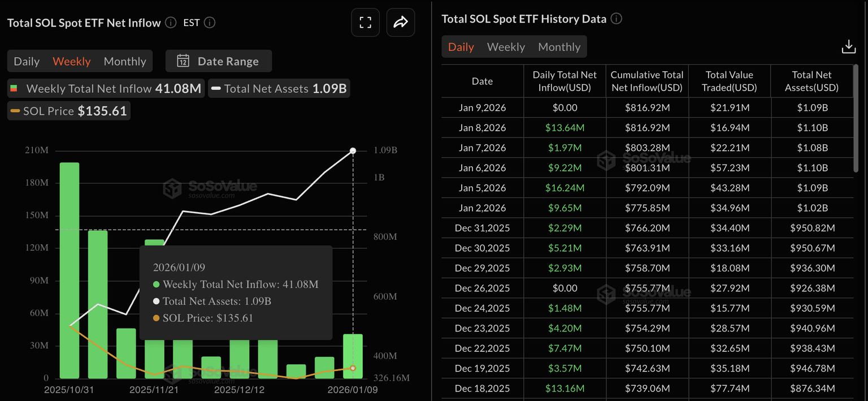Click info icon beside Total SOL Spot ETF Net Inflow
The height and width of the screenshot is (401, 868).
point(171,23)
